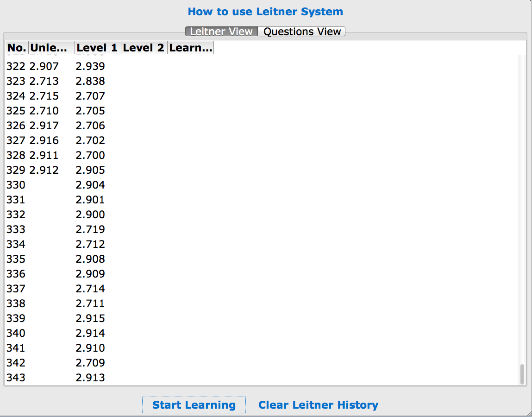532x417 pixels.
Task: Click the vertical scrollbar thumb of the table
Action: click(x=522, y=374)
